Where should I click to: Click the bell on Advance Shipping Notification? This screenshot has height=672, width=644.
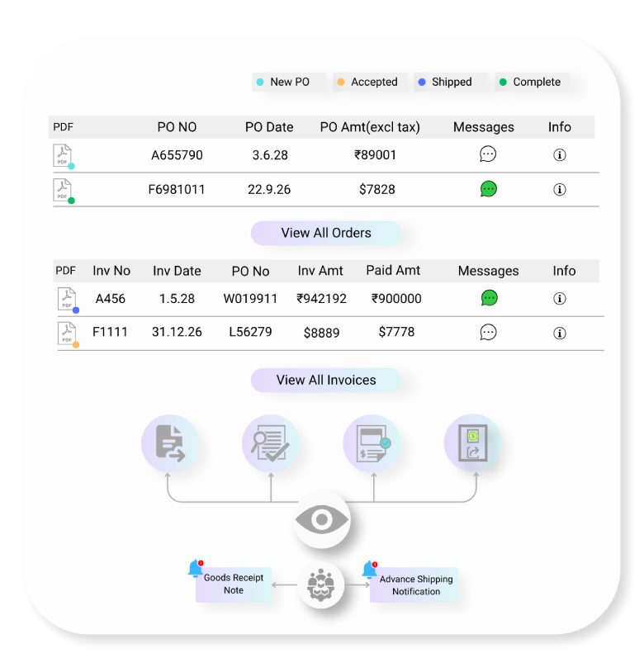coord(369,570)
